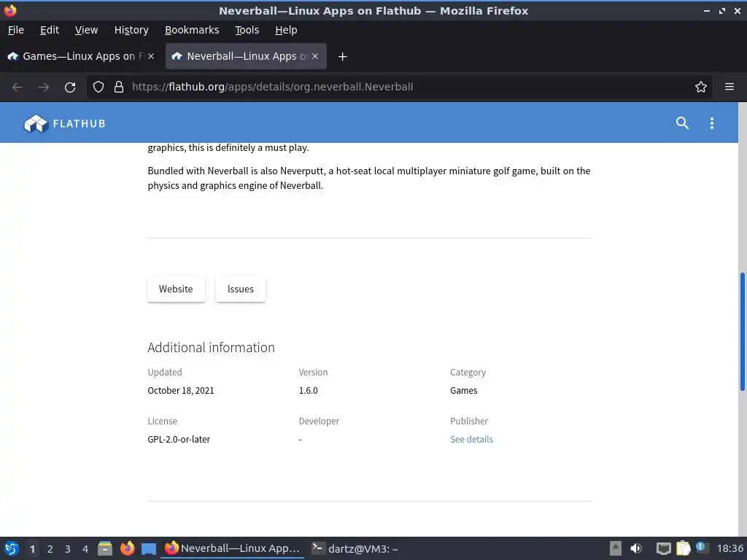Open the File menu
747x560 pixels.
(16, 30)
